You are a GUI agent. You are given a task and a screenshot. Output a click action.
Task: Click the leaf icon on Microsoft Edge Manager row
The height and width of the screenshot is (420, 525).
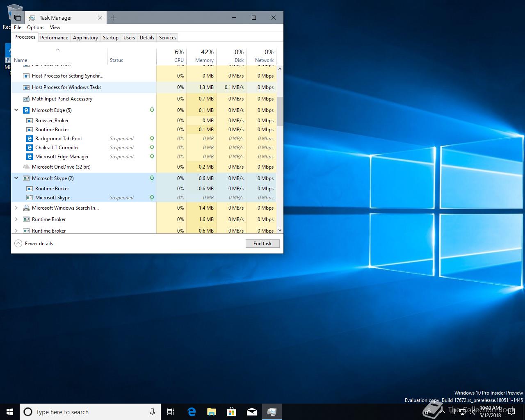coord(152,157)
